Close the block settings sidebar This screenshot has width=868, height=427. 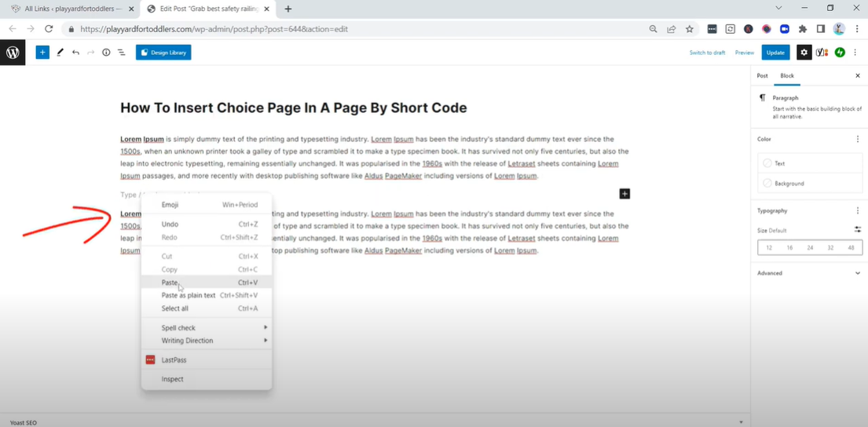(x=858, y=76)
